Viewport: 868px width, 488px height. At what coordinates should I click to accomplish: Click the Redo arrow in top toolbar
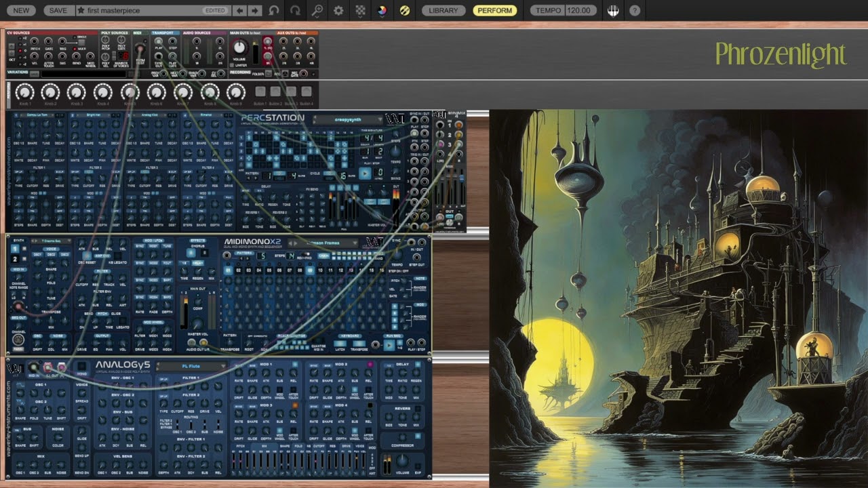(x=295, y=11)
